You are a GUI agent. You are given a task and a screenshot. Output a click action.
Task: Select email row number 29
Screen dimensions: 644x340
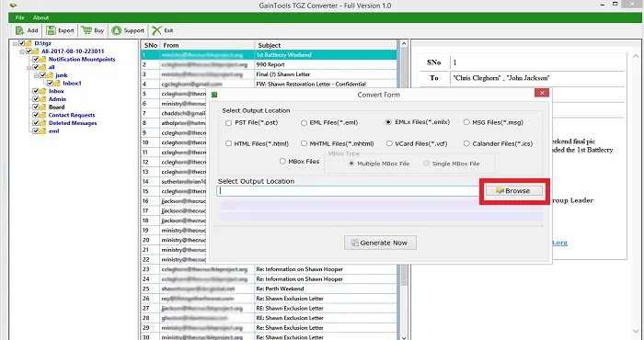click(x=270, y=328)
